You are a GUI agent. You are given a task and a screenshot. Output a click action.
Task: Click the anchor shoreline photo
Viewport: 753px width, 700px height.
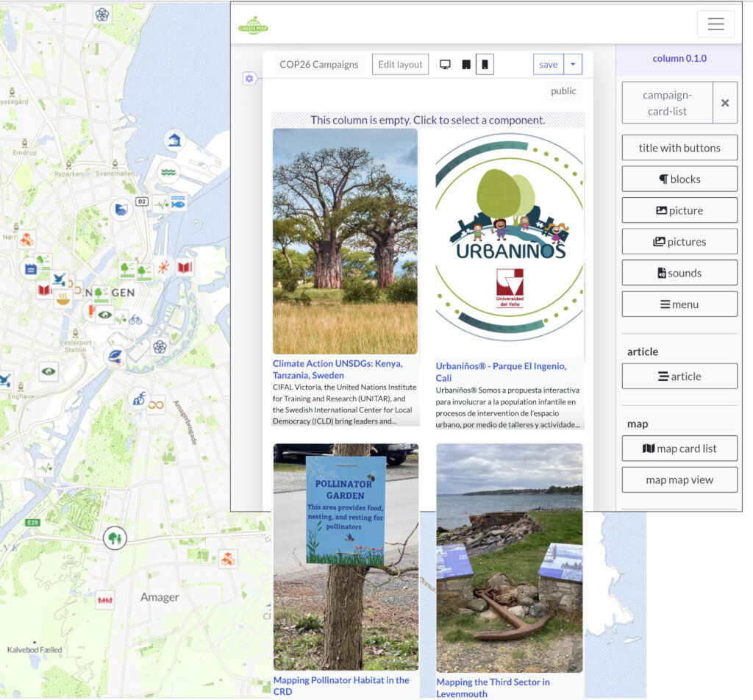510,558
